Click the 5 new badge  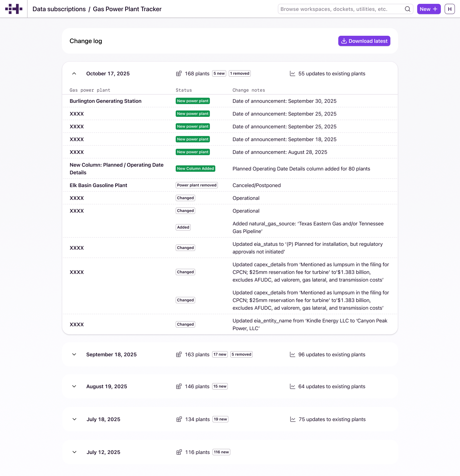coord(219,73)
